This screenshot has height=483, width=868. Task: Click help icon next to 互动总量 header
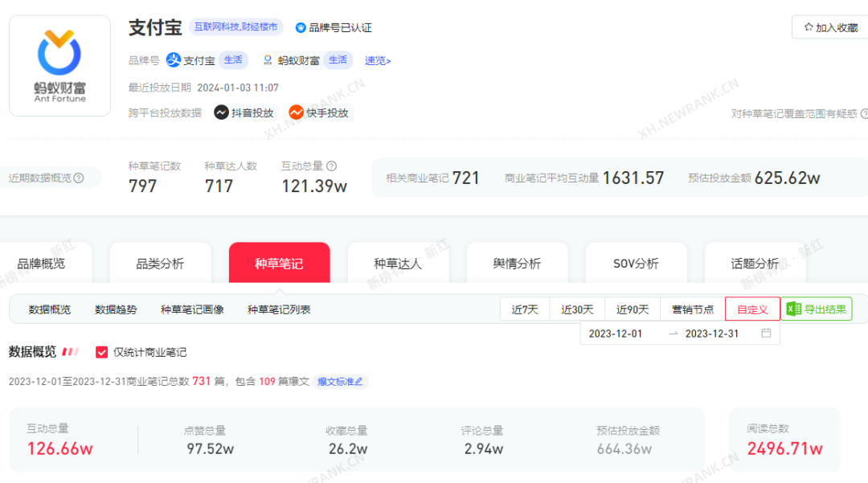[332, 166]
